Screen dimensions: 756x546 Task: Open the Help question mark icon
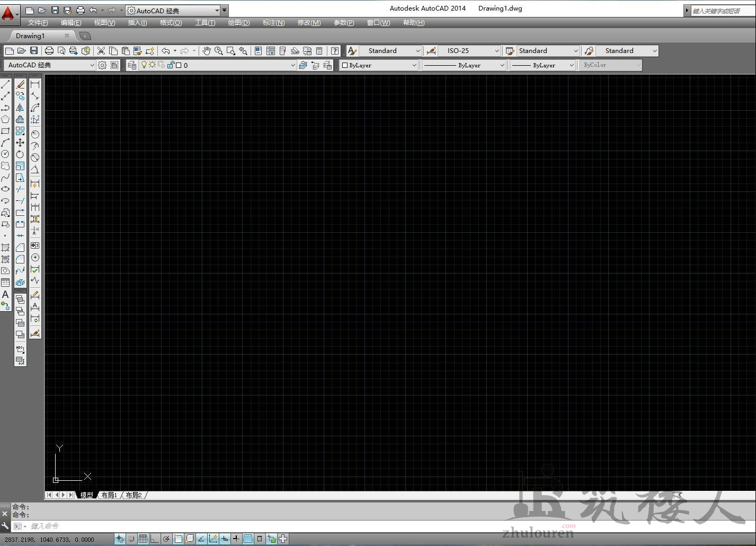[x=335, y=51]
